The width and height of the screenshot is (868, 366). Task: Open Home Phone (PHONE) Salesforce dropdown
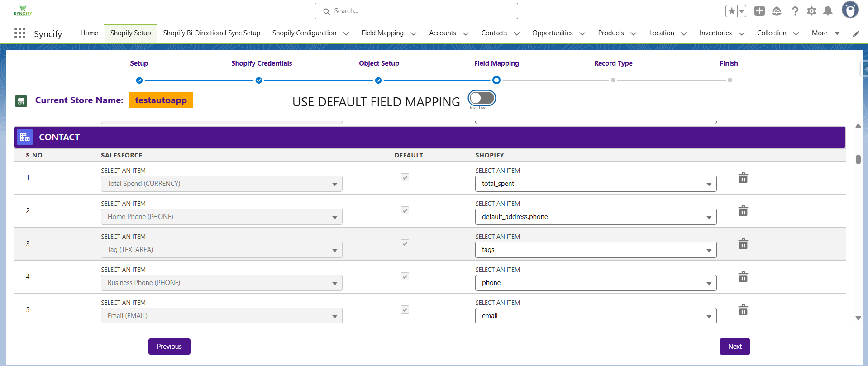click(222, 217)
